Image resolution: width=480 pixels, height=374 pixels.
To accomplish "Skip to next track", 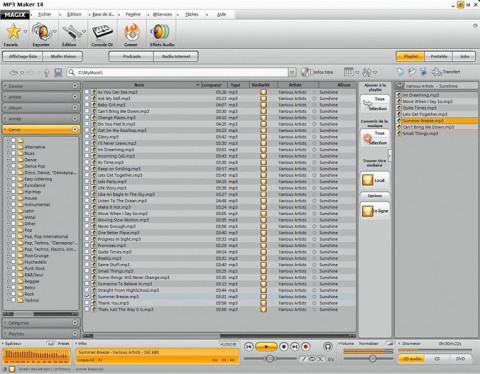I will (295, 347).
